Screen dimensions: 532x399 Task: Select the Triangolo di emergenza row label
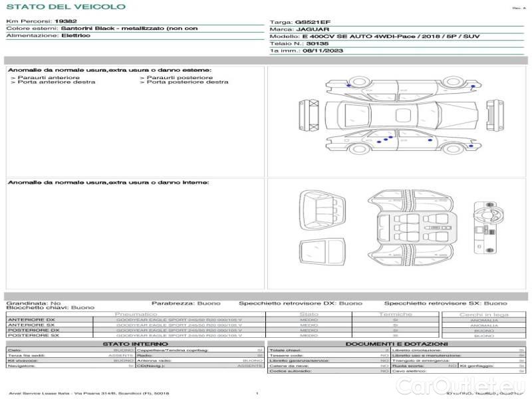pyautogui.click(x=421, y=360)
